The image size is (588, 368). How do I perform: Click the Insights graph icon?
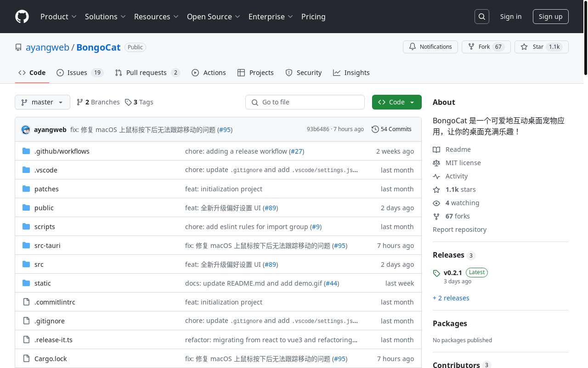[x=337, y=73]
